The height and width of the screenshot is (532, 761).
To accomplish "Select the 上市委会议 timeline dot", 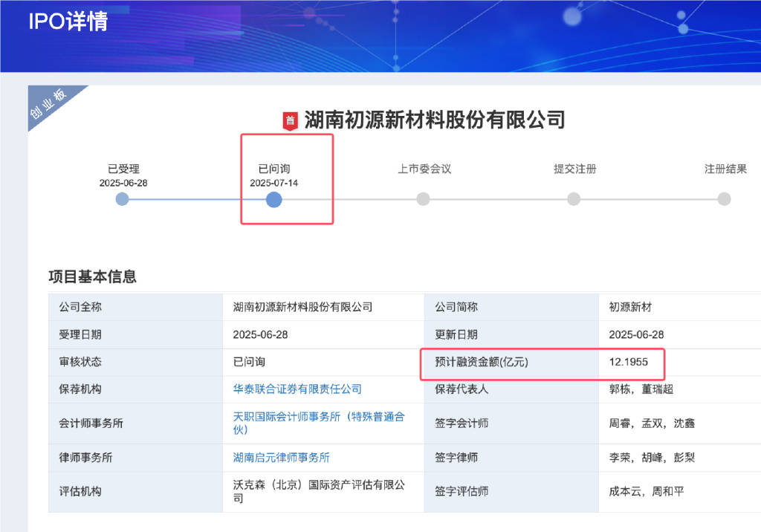I will coord(423,199).
